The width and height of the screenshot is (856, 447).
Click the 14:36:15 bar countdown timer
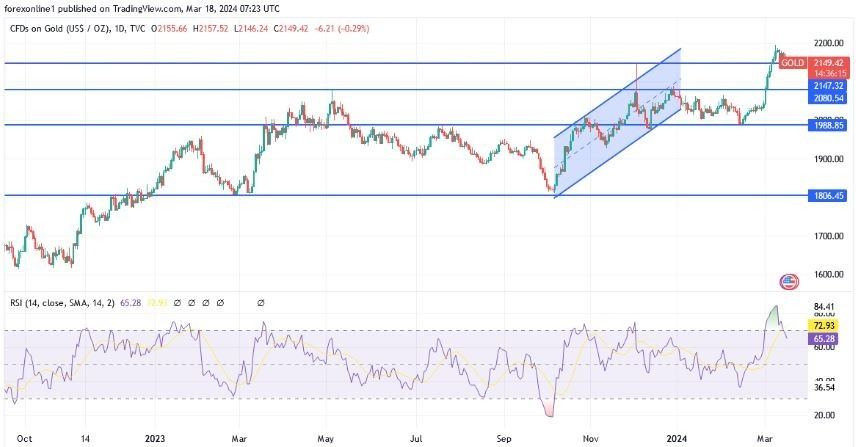(x=829, y=73)
